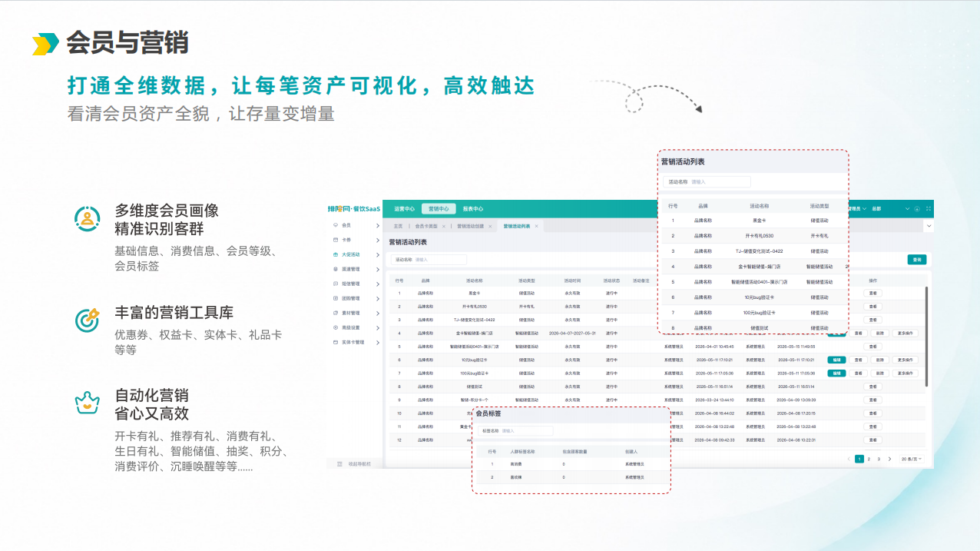Image resolution: width=980 pixels, height=551 pixels.
Task: Click the 自动化营销 crown icon
Action: pos(88,402)
